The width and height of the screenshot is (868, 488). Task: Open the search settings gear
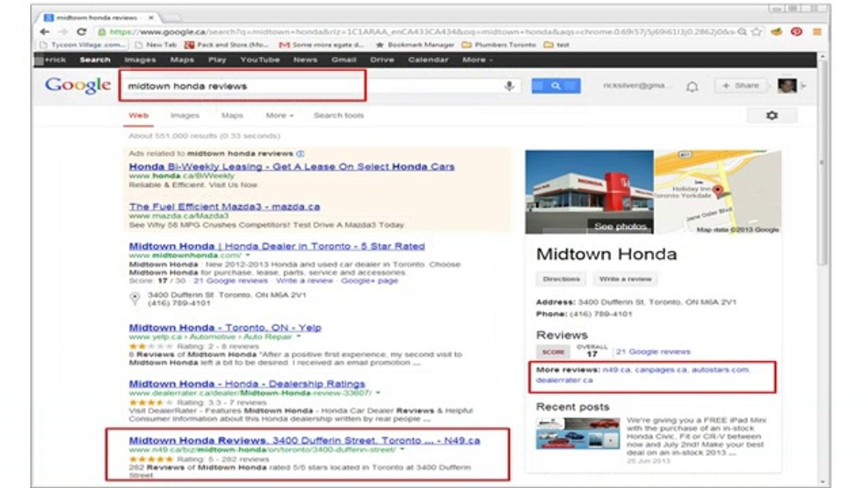pos(772,116)
